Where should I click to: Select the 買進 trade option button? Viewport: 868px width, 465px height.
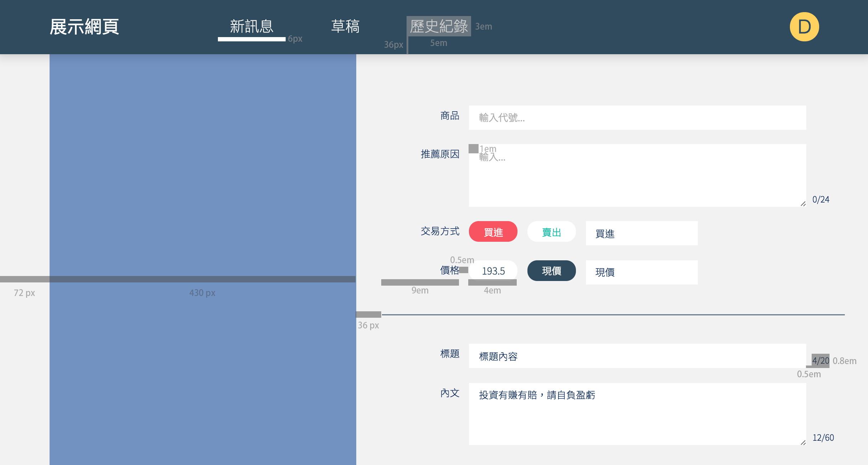click(493, 232)
